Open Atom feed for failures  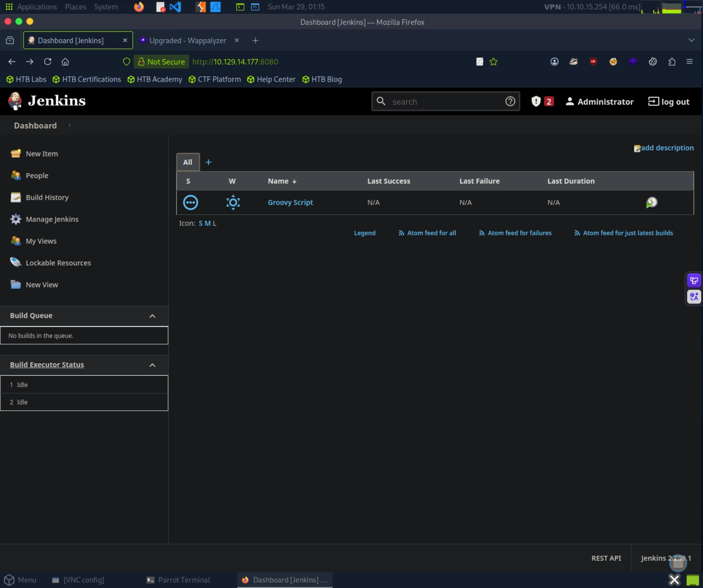[515, 233]
